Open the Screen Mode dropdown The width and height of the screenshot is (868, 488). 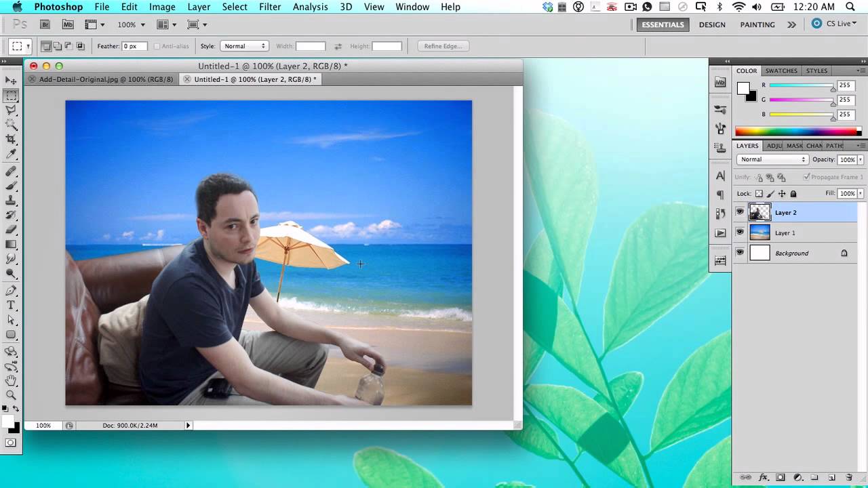(x=197, y=24)
